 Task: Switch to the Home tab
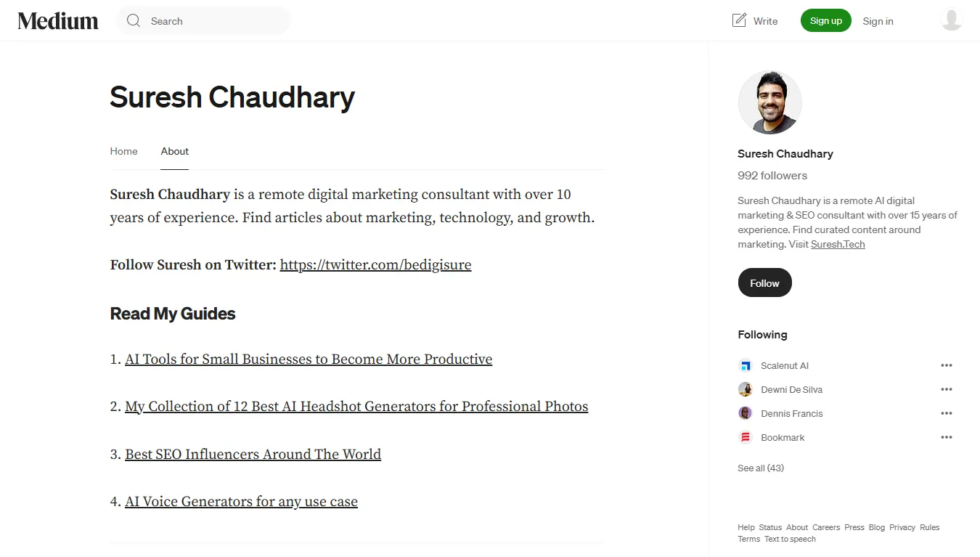point(123,151)
